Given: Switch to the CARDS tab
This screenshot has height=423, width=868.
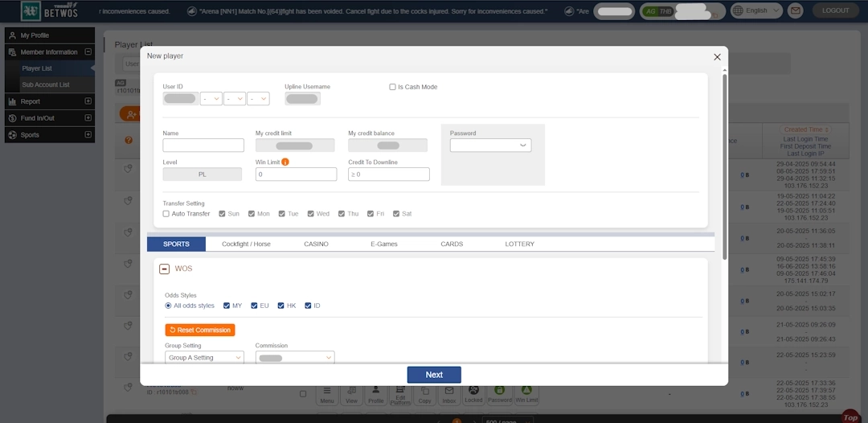Looking at the screenshot, I should (452, 244).
